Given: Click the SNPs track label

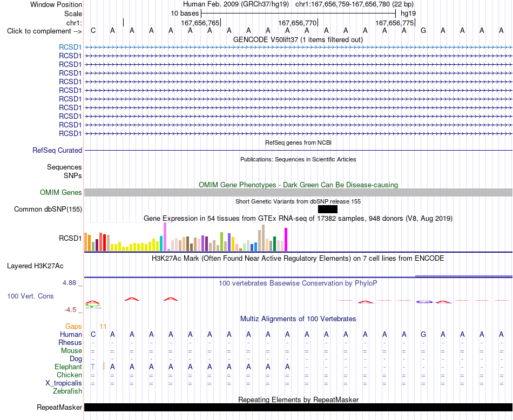Looking at the screenshot, I should click(73, 175).
